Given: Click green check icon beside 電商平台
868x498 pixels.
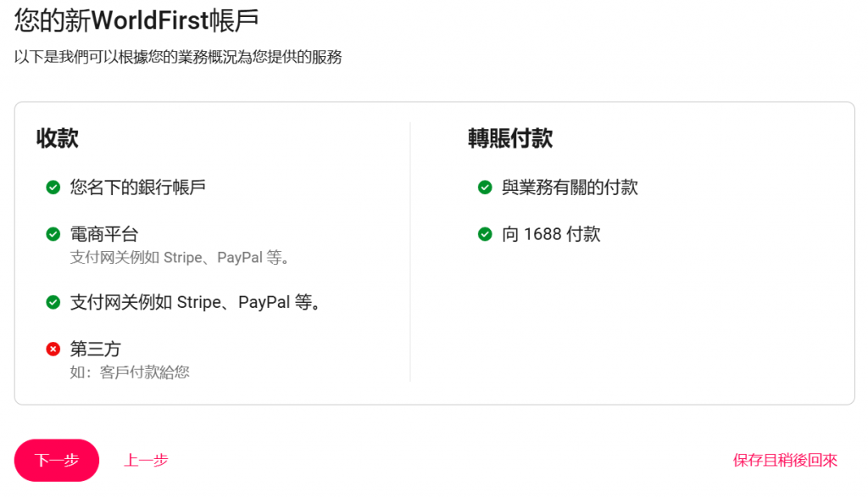Looking at the screenshot, I should point(53,234).
